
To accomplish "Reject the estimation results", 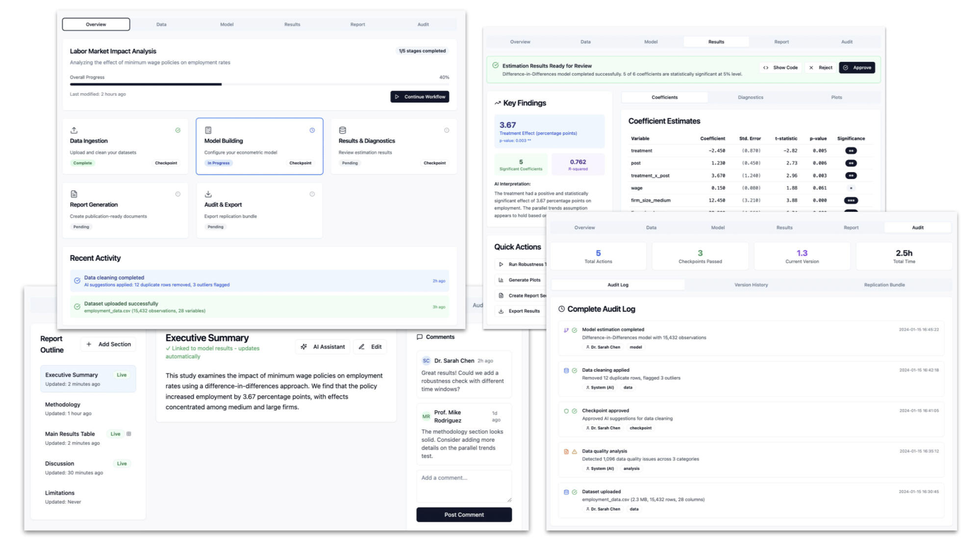I will (821, 68).
